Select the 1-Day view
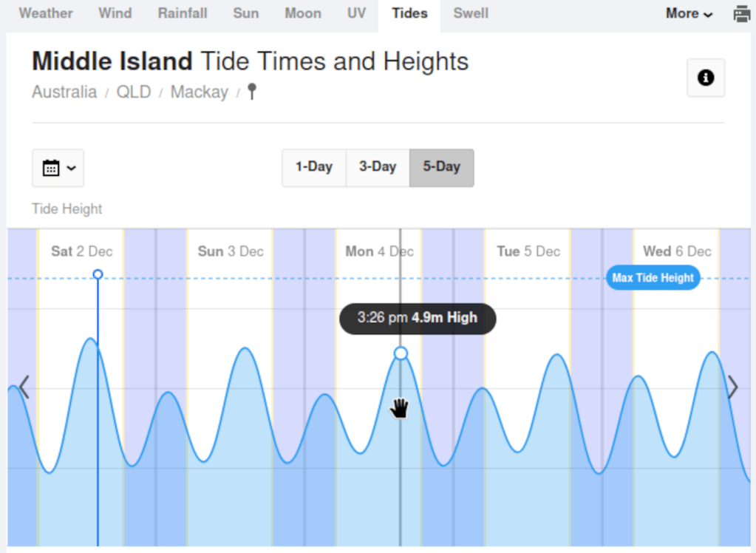Image resolution: width=756 pixels, height=553 pixels. point(314,167)
